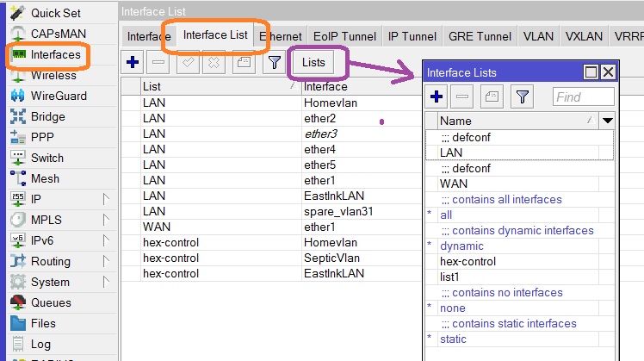The width and height of the screenshot is (644, 361).
Task: Expand IP submenu arrow
Action: [106, 199]
